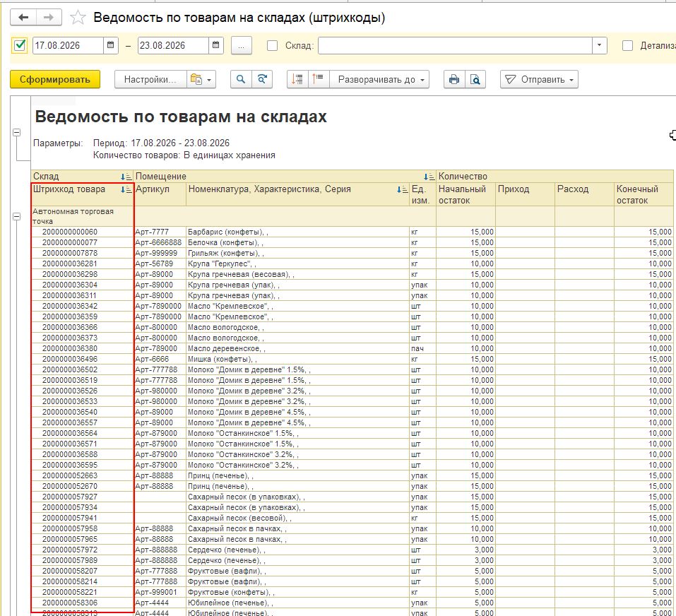Image resolution: width=676 pixels, height=616 pixels.
Task: Click Начальный остаток column header
Action: pyautogui.click(x=466, y=195)
